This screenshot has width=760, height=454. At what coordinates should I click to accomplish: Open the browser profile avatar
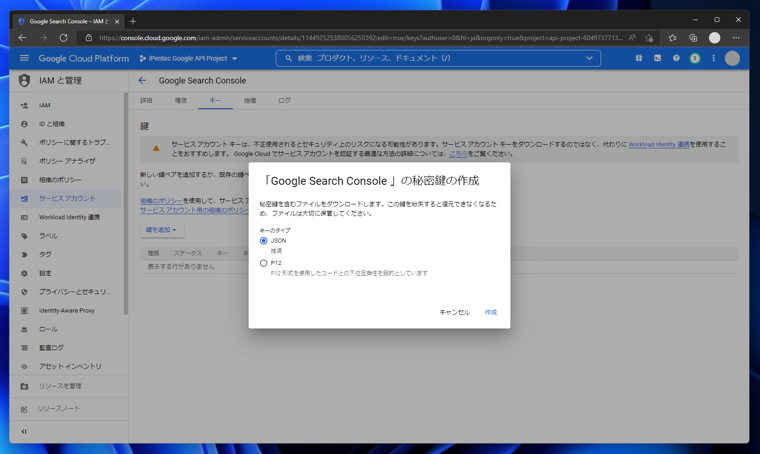714,38
